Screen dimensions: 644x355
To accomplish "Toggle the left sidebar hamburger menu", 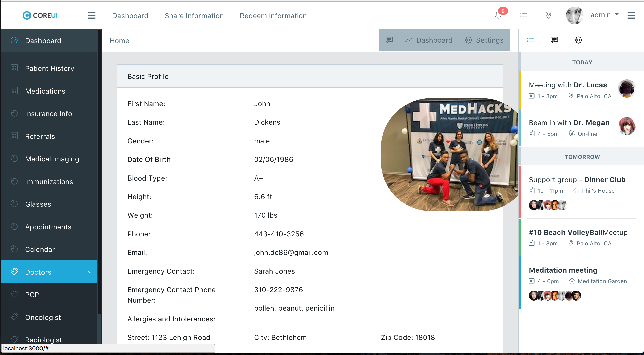I will 92,15.
